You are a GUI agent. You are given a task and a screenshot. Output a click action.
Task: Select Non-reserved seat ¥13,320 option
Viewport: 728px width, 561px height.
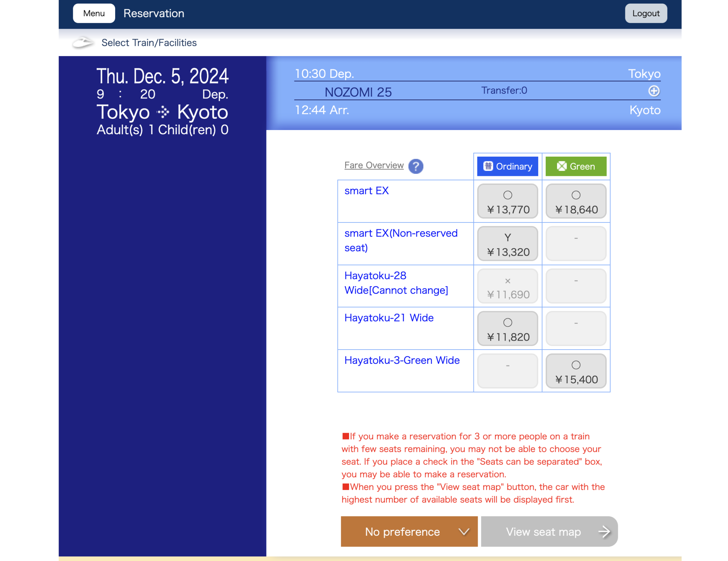pyautogui.click(x=507, y=244)
